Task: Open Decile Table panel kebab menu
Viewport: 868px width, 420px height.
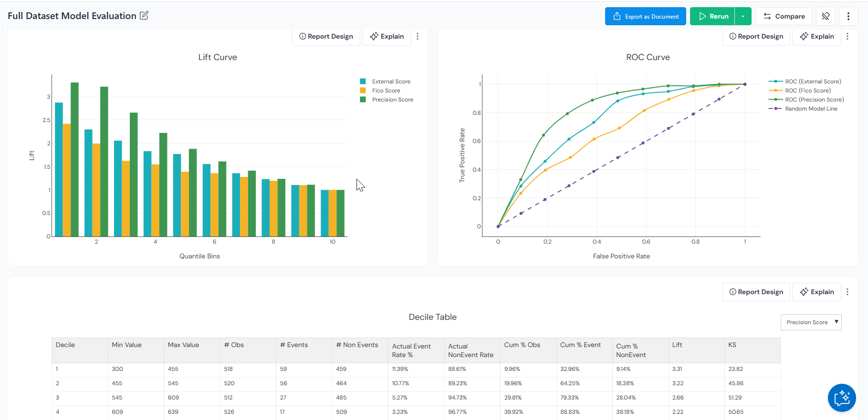Action: point(847,292)
